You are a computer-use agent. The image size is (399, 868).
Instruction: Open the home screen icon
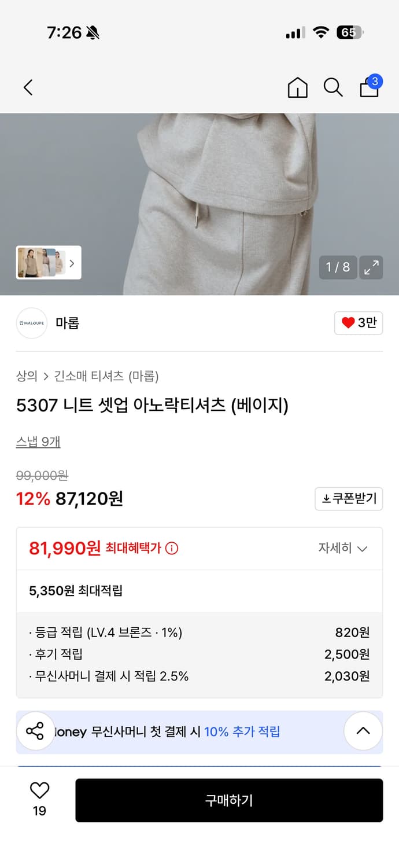(x=297, y=88)
